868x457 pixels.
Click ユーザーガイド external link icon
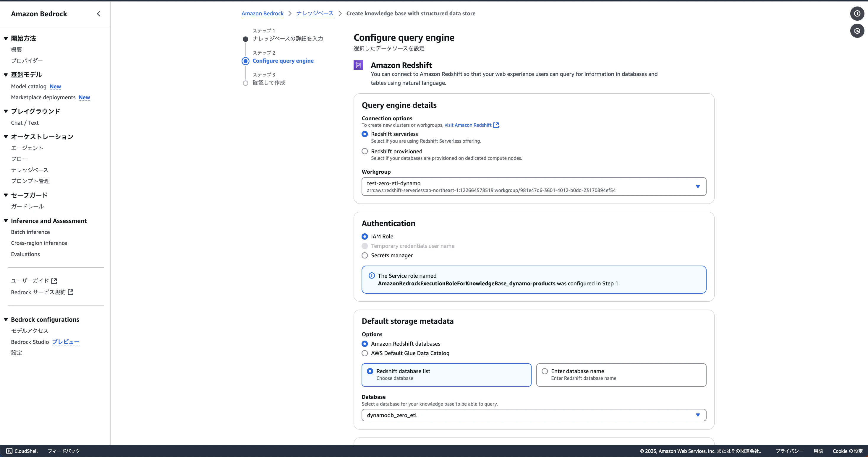tap(54, 281)
